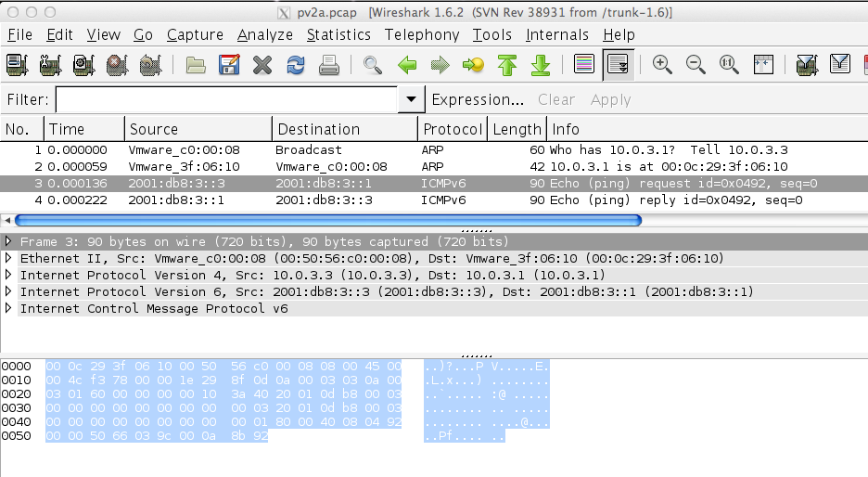Save this capture file icon

(x=229, y=65)
